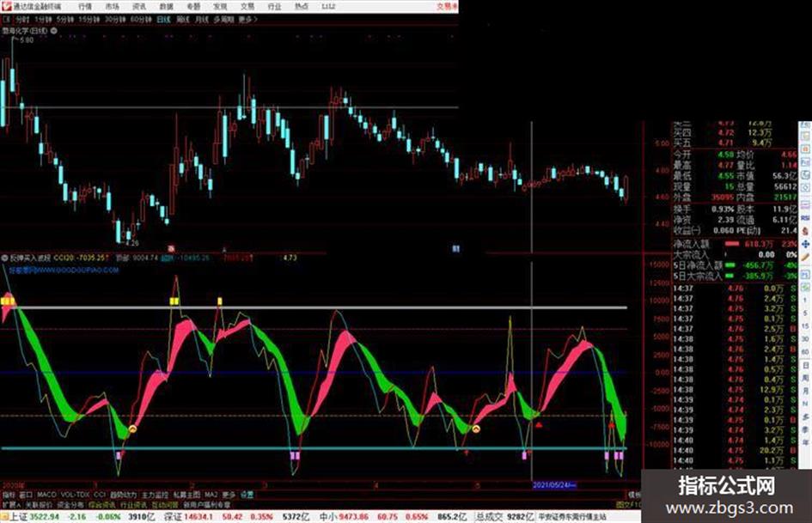Switch to the VOL-TDX indicator tab

point(76,495)
